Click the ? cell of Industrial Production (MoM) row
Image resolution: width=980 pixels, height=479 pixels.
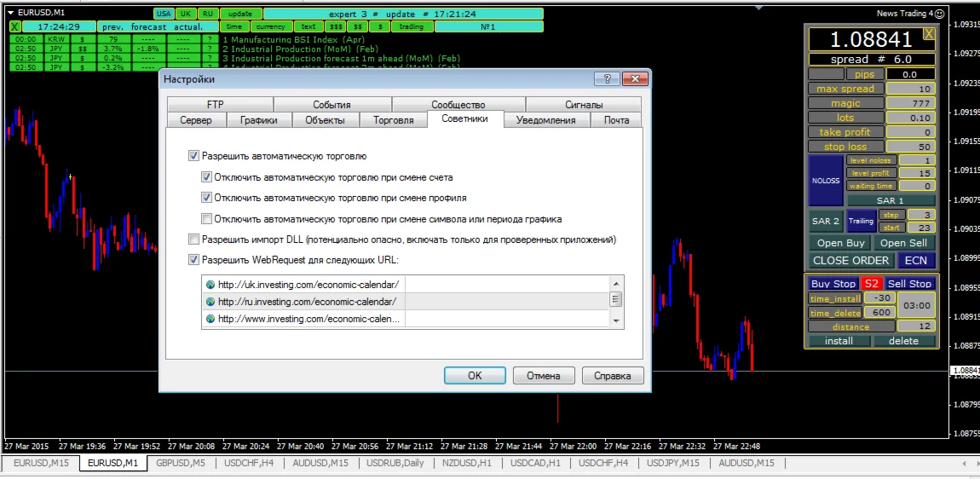coord(210,49)
